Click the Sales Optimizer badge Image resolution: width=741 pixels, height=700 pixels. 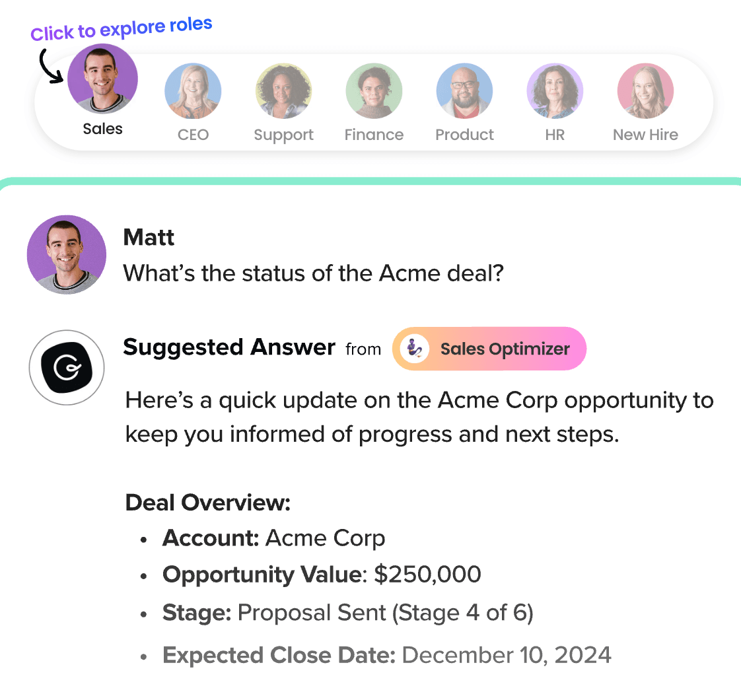[x=489, y=349]
